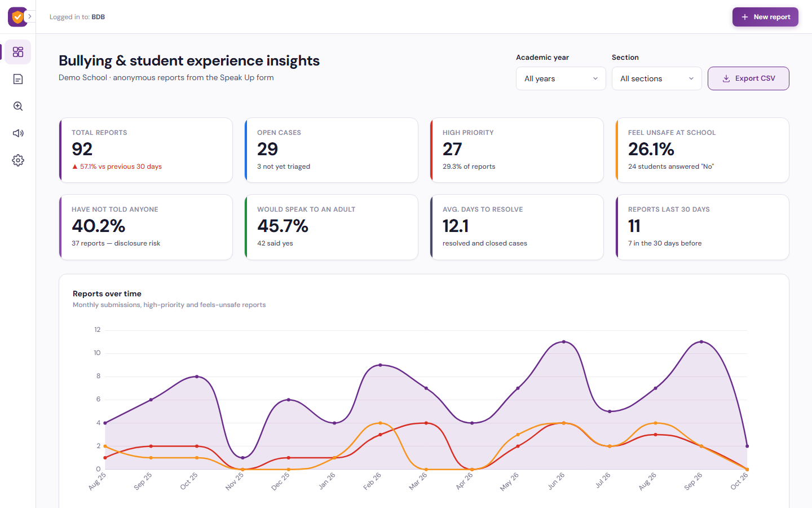Click the Nov 25 purple data point
Image resolution: width=812 pixels, height=508 pixels.
(242, 458)
